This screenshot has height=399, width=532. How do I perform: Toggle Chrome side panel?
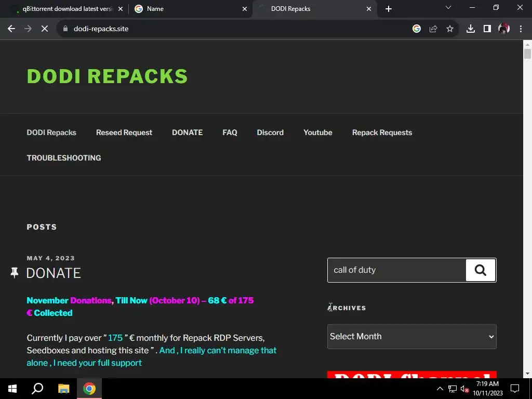(487, 29)
